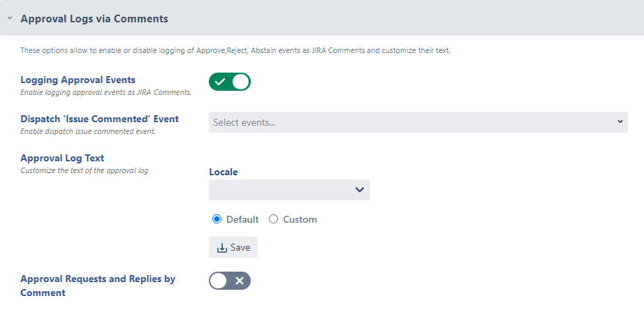Click the Logging Approval Events heading
Screen dimensions: 644x317
click(x=78, y=80)
